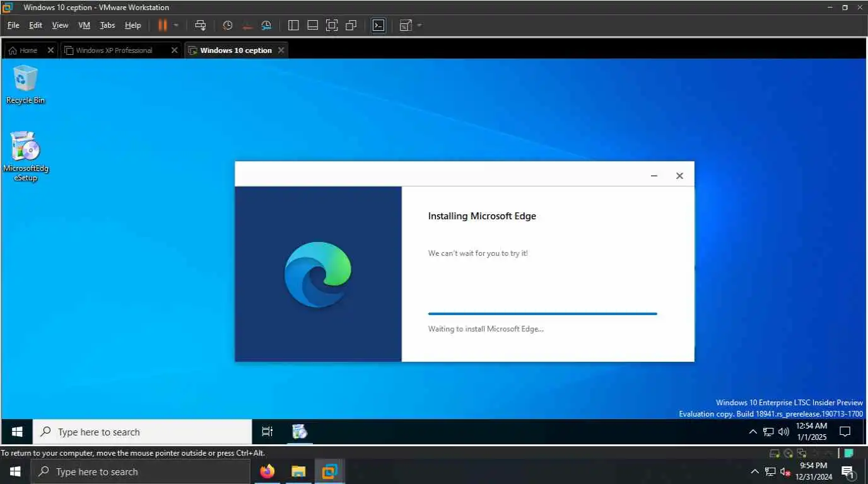Take a snapshot of this virtual machine
The width and height of the screenshot is (868, 484).
point(228,25)
